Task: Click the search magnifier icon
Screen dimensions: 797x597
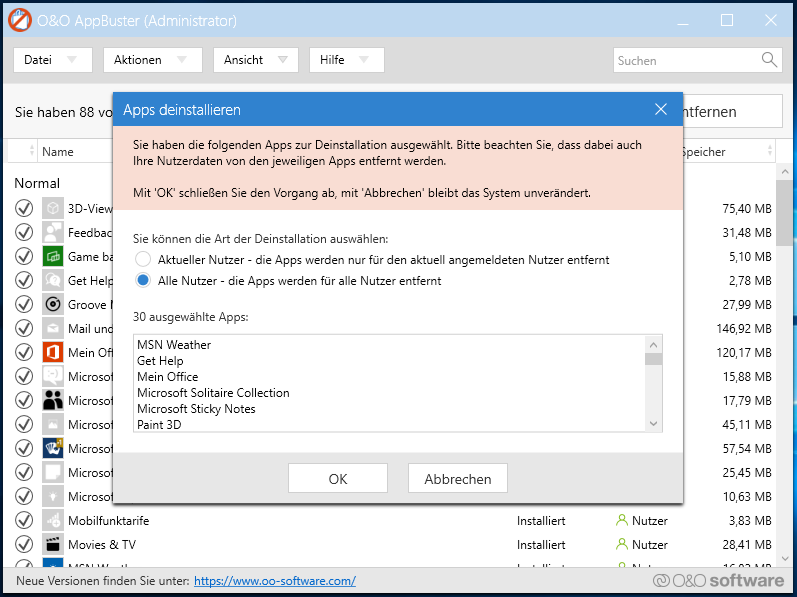Action: click(x=769, y=60)
